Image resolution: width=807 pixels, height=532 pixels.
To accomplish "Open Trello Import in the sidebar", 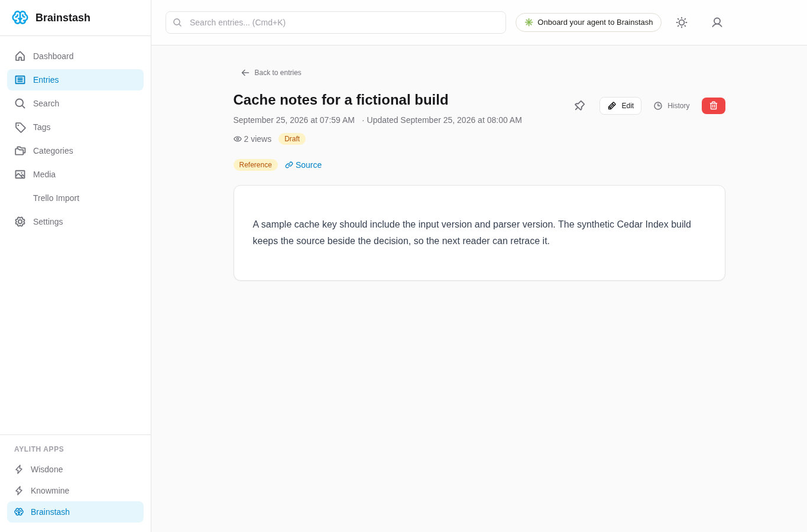I will click(75, 198).
